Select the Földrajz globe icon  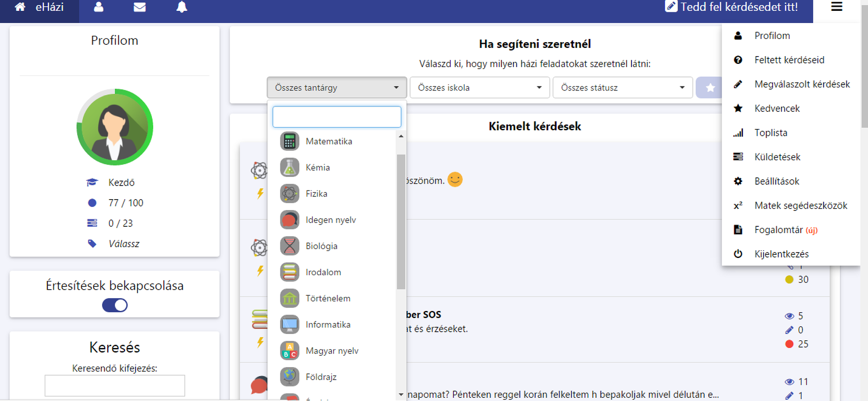(x=289, y=377)
